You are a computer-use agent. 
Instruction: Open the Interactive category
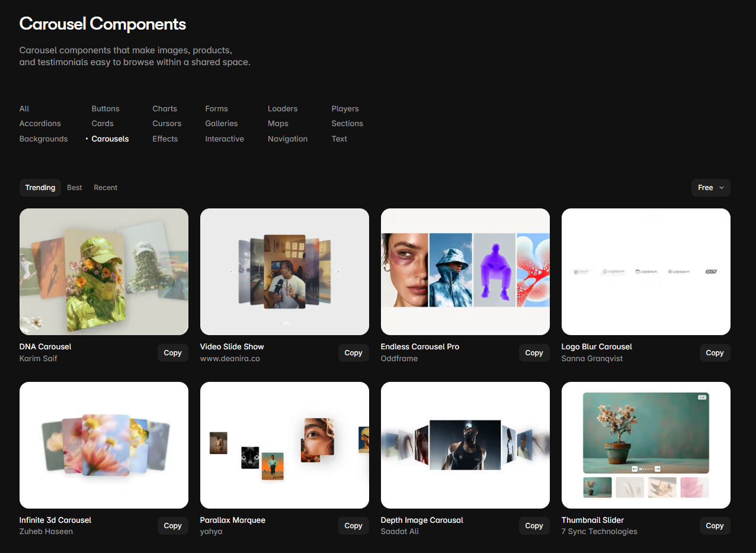click(x=225, y=139)
